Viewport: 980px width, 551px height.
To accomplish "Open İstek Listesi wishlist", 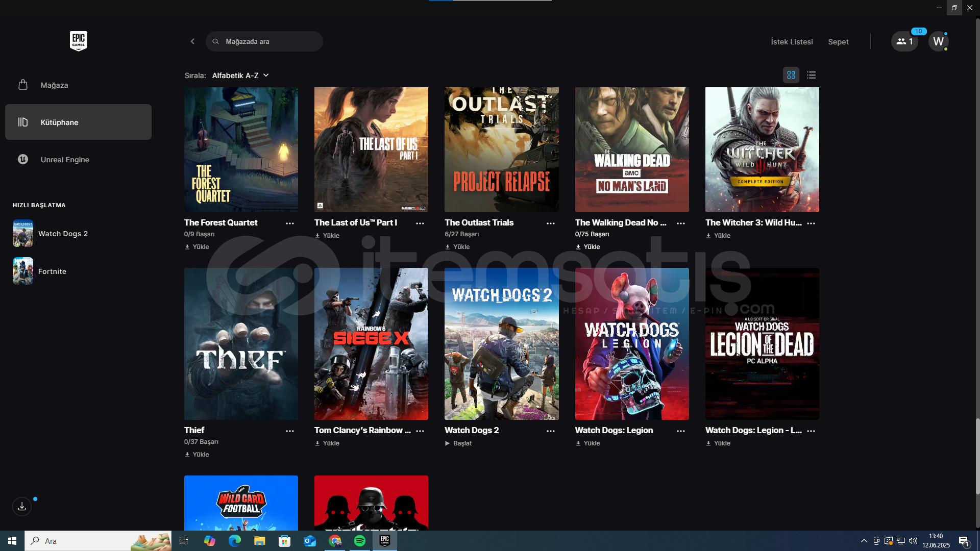I will pos(792,42).
